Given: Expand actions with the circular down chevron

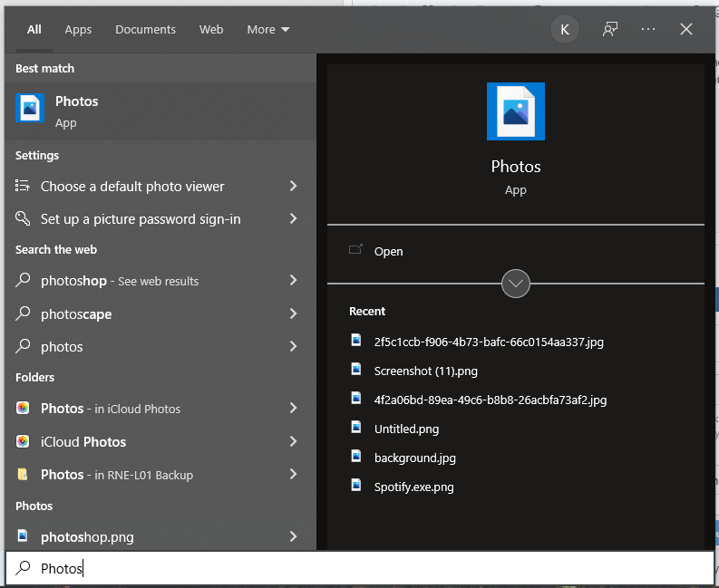Looking at the screenshot, I should coord(516,283).
